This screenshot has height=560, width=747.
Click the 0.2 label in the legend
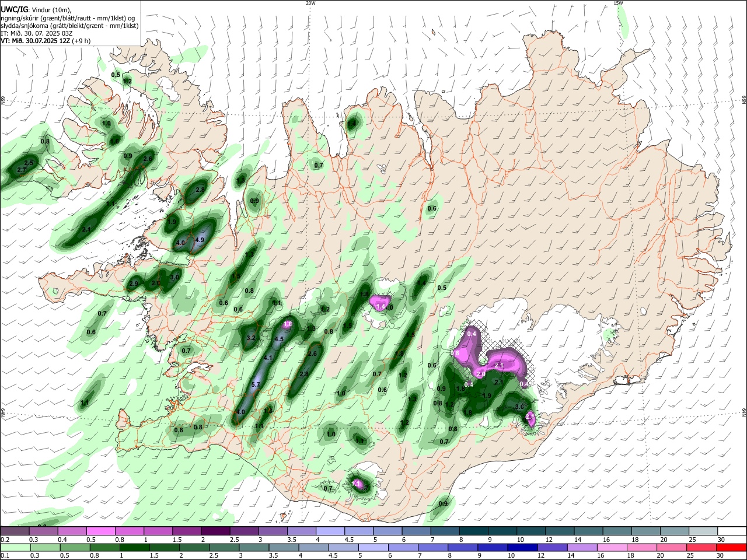click(x=4, y=540)
